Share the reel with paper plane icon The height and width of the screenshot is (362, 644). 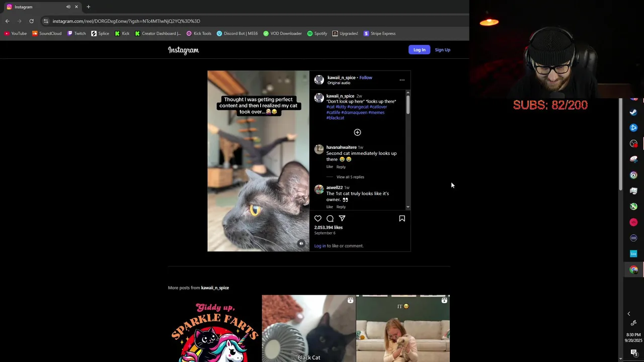tap(342, 218)
